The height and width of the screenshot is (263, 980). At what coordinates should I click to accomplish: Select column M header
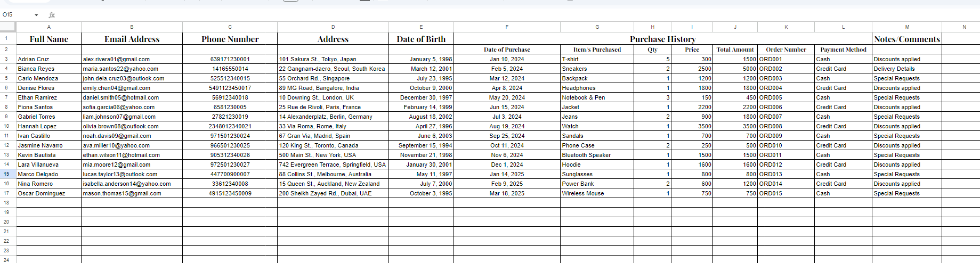point(907,27)
